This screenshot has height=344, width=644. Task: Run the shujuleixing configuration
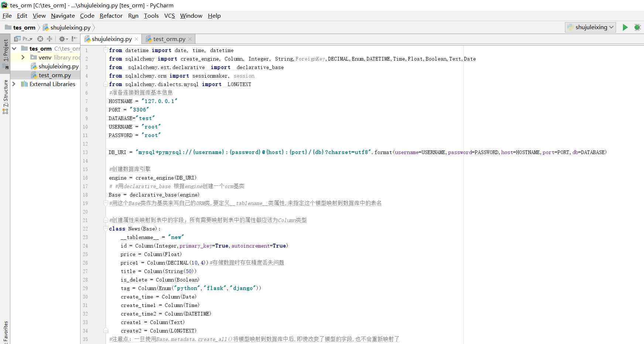tap(625, 27)
